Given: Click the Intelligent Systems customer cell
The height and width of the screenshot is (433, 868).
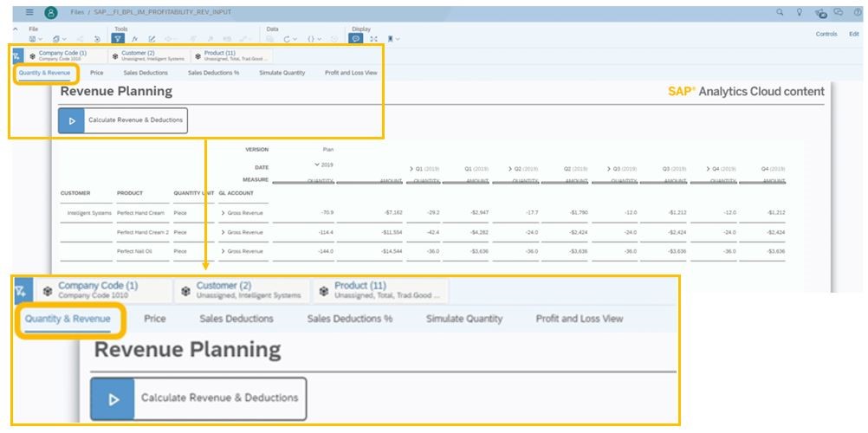Looking at the screenshot, I should click(89, 213).
